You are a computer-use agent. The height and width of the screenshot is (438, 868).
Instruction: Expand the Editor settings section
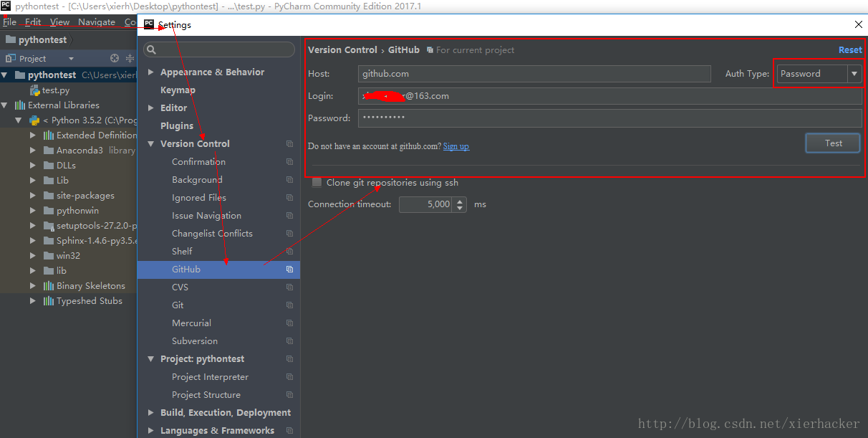(150, 108)
